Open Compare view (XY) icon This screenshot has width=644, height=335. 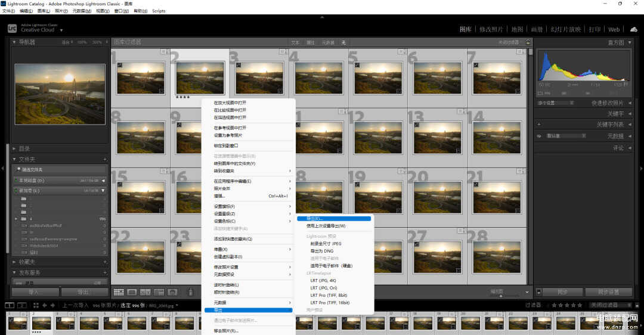point(145,292)
